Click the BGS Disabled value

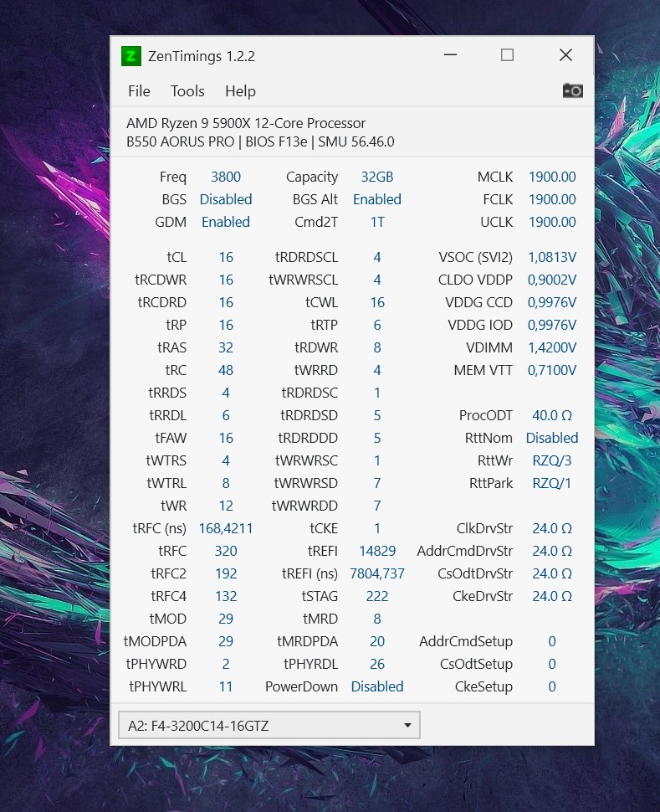coord(226,199)
